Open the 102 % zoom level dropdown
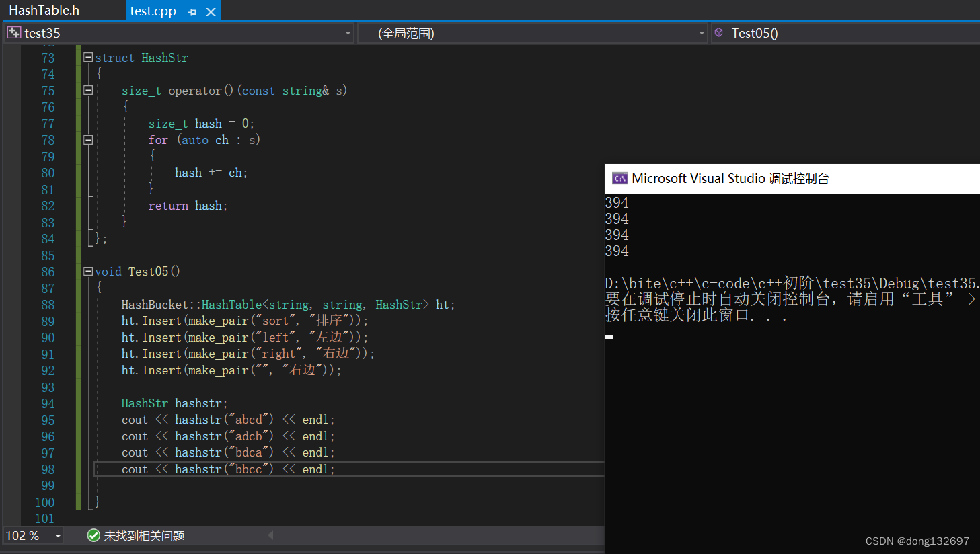The image size is (980, 554). pyautogui.click(x=59, y=536)
